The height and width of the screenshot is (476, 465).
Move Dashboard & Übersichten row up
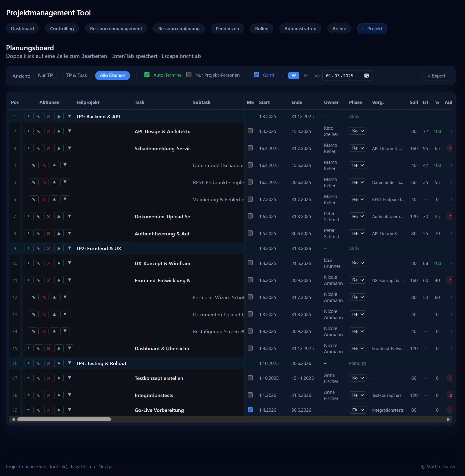[59, 349]
